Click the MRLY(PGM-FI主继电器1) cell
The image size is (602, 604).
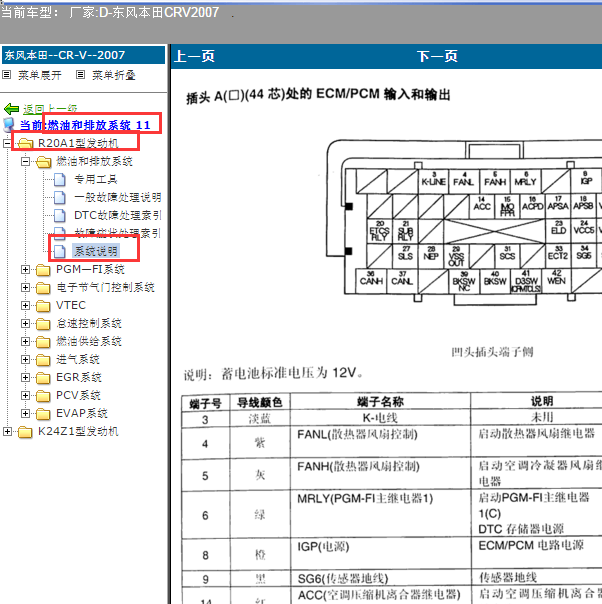pos(380,514)
